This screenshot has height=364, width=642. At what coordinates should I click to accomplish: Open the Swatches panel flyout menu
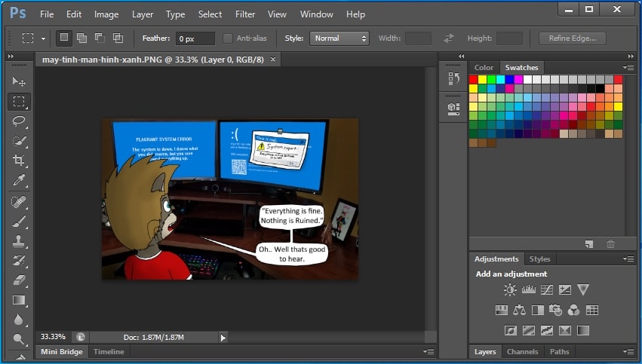pyautogui.click(x=628, y=68)
